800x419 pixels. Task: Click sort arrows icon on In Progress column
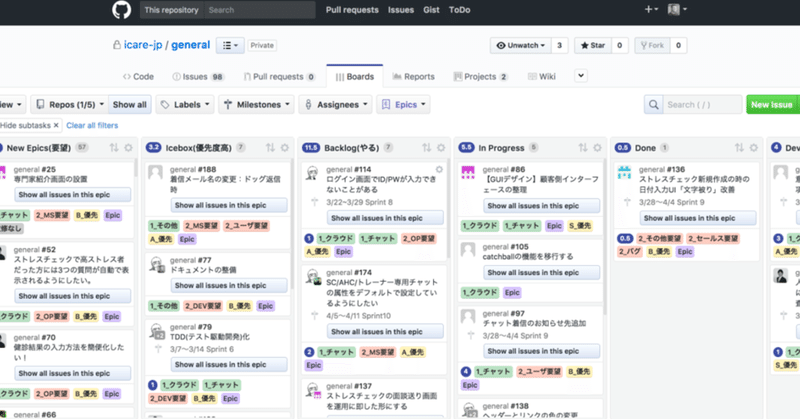(x=583, y=147)
